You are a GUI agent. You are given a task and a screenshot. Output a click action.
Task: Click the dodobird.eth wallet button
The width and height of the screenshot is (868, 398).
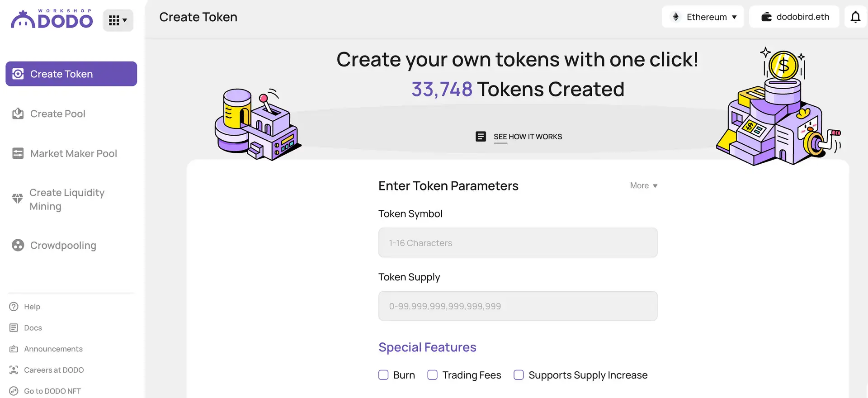794,17
